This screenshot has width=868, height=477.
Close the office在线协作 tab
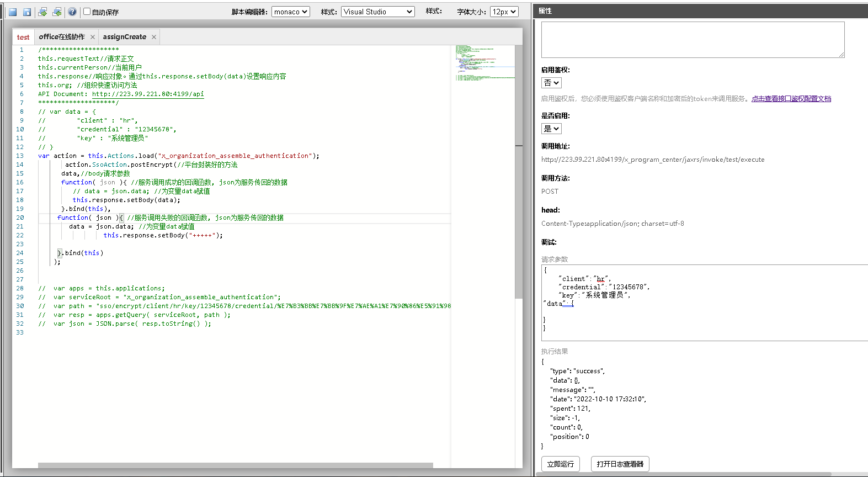coord(93,37)
